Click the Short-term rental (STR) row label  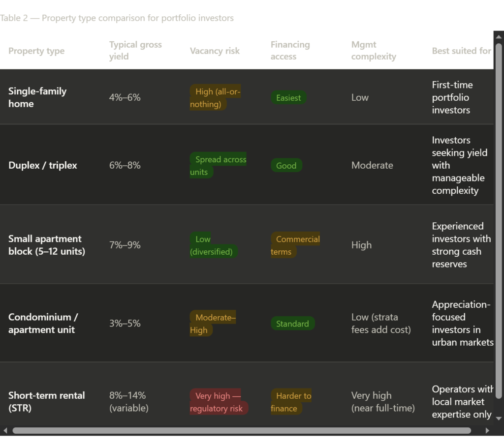point(46,402)
